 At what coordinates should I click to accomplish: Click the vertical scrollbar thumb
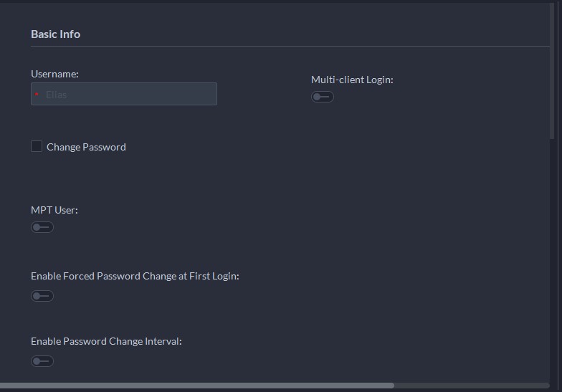point(552,71)
